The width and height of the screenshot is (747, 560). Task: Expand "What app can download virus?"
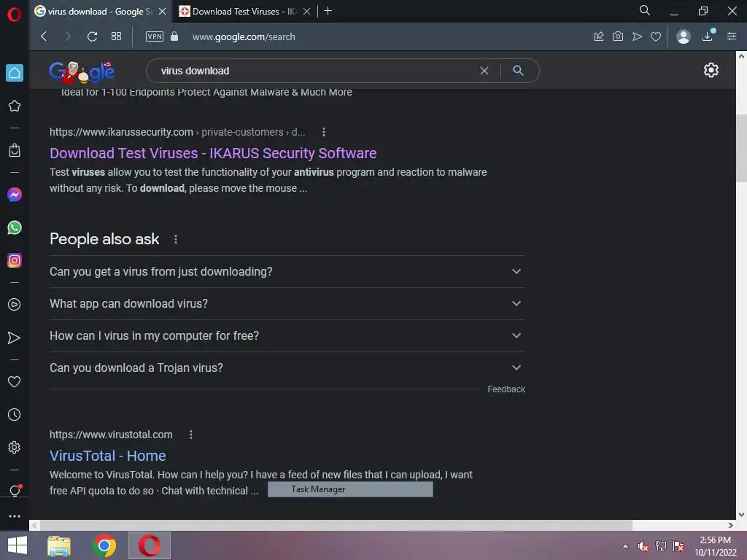click(x=287, y=304)
